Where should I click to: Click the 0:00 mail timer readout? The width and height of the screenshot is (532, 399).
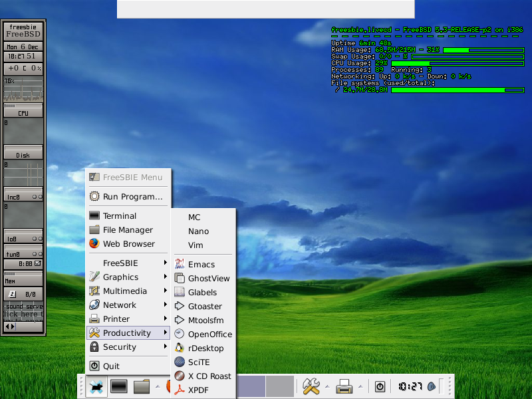(x=25, y=263)
